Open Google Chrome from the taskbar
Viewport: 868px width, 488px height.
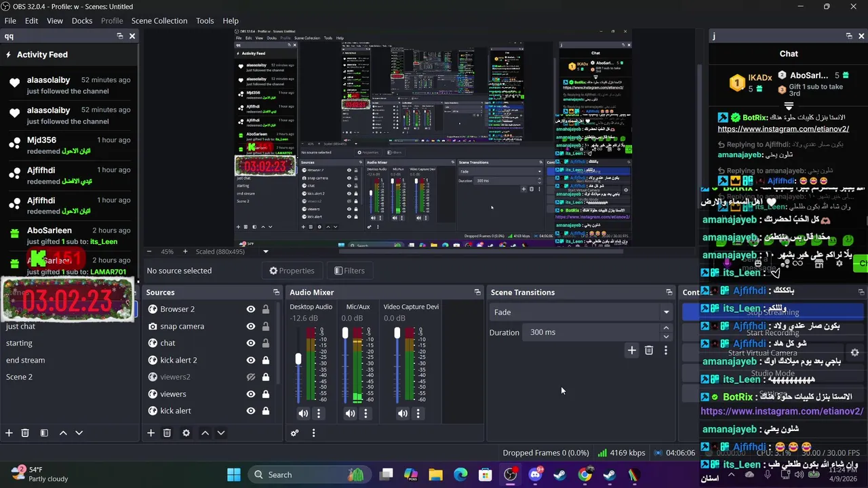(585, 474)
